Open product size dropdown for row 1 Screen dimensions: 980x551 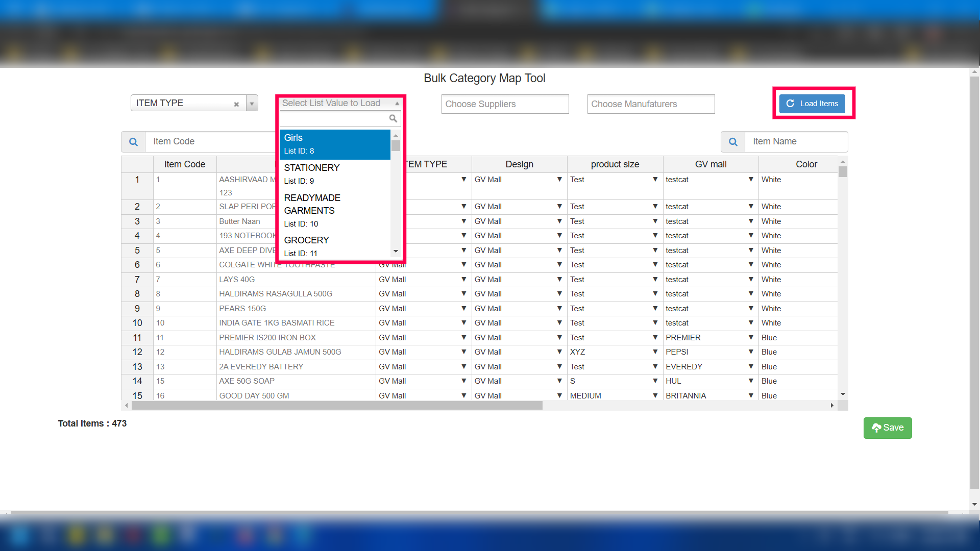(655, 180)
